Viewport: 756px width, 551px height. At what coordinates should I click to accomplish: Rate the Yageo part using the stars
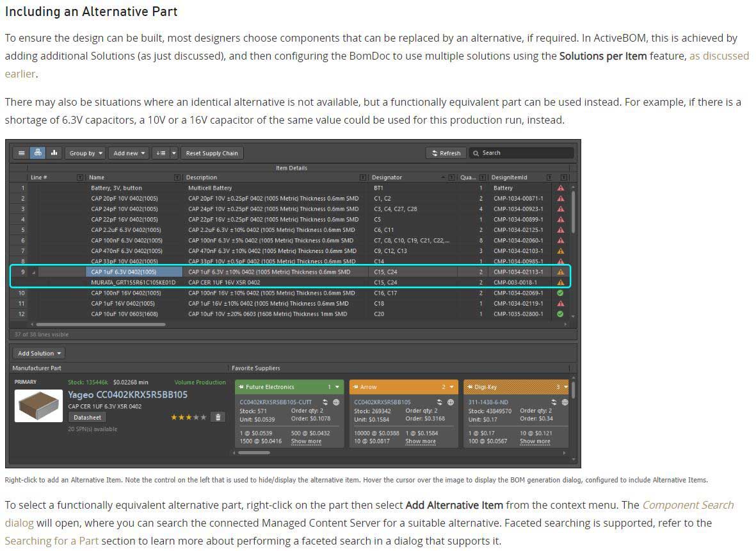188,417
